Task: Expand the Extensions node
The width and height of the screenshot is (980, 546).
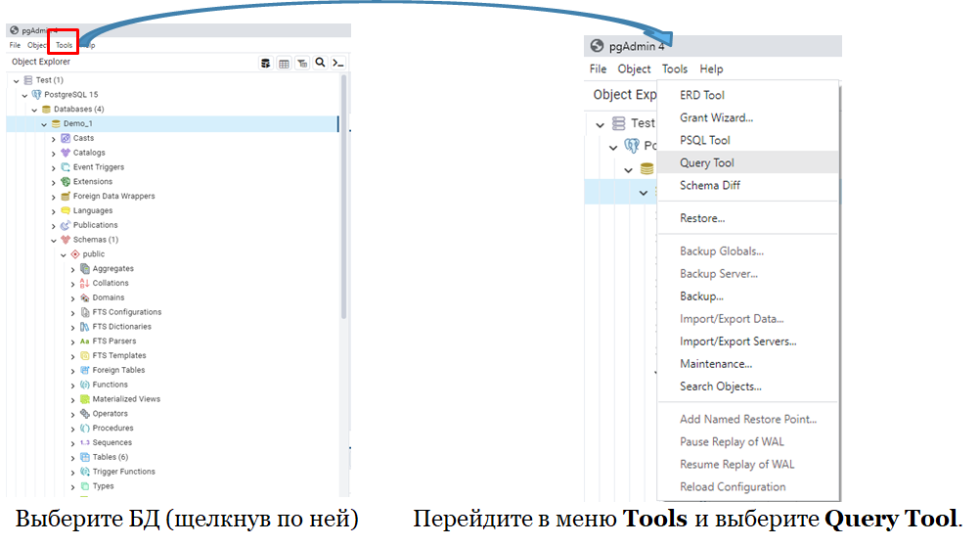Action: (x=54, y=182)
